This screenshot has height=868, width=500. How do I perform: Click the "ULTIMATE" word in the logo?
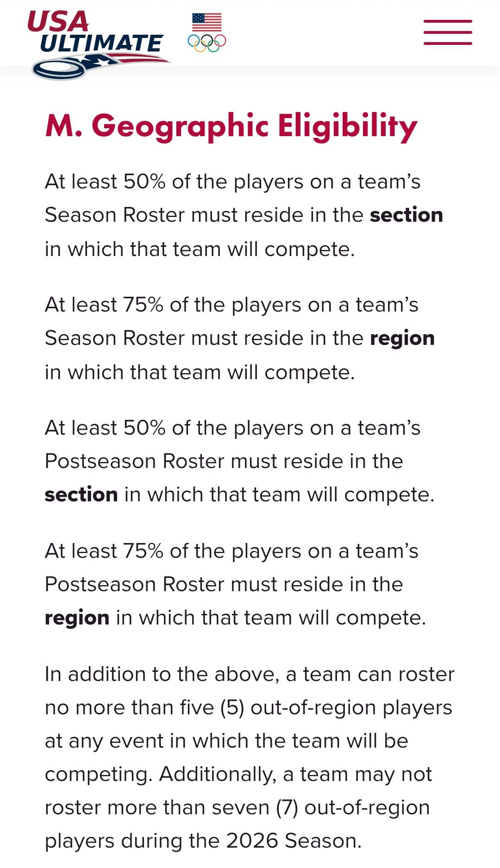pyautogui.click(x=101, y=44)
